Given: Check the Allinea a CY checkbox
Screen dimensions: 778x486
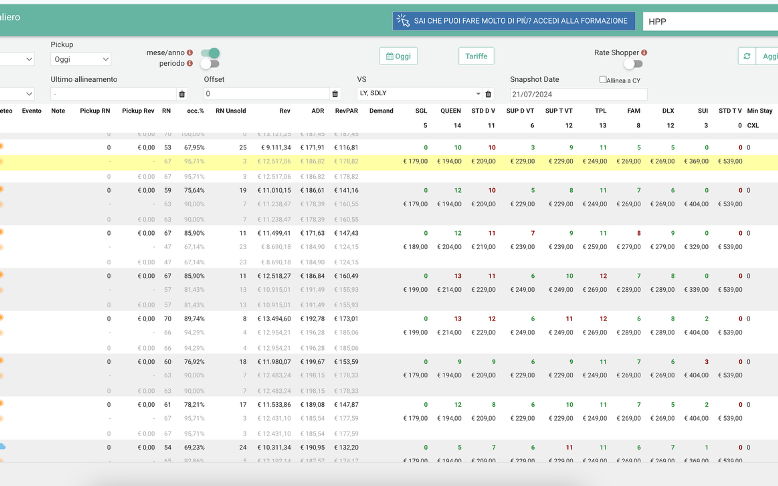Looking at the screenshot, I should (603, 80).
